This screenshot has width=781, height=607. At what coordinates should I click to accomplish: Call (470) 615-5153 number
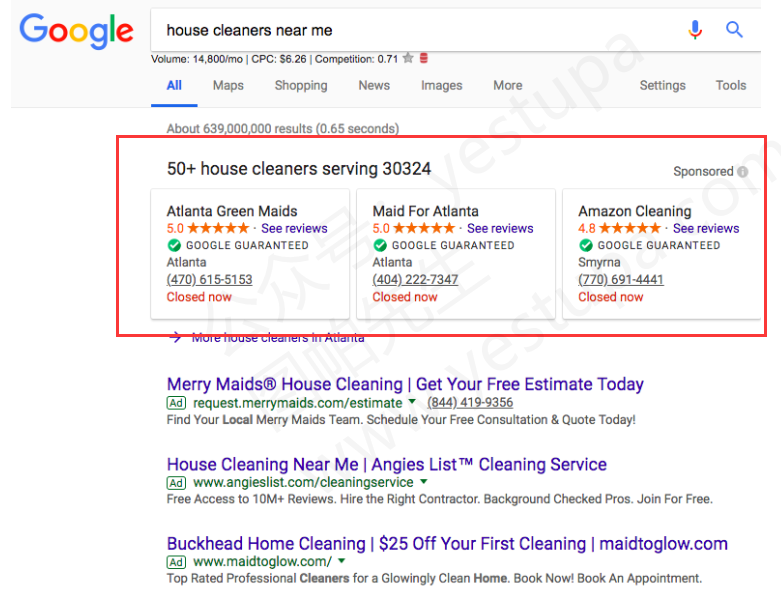point(209,279)
